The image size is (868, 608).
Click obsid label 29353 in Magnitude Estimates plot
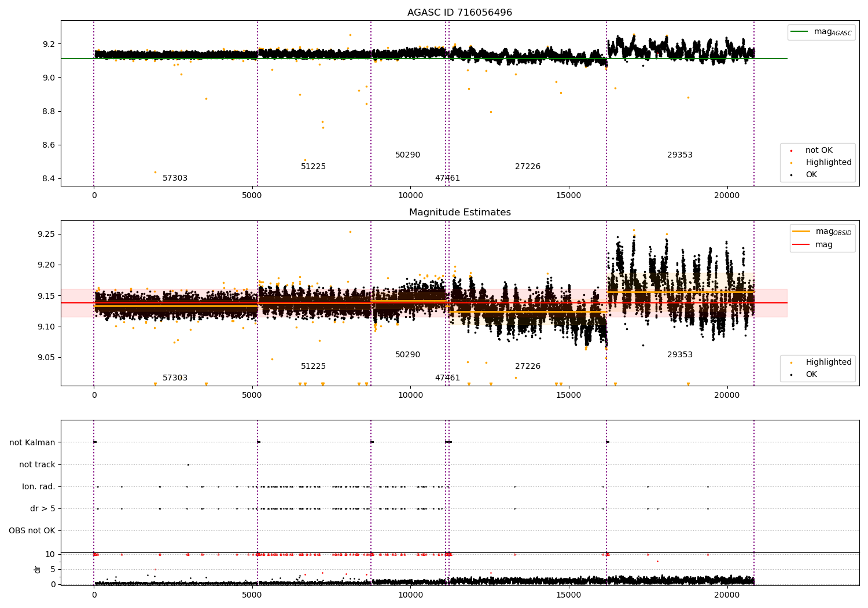click(x=680, y=355)
